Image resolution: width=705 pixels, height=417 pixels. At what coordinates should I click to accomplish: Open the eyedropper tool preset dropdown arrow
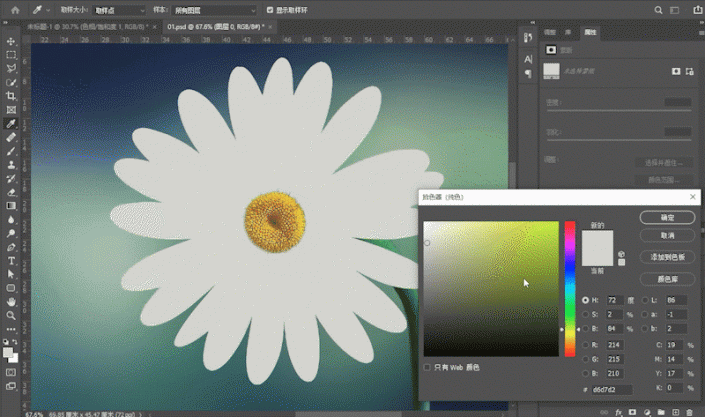click(x=48, y=10)
